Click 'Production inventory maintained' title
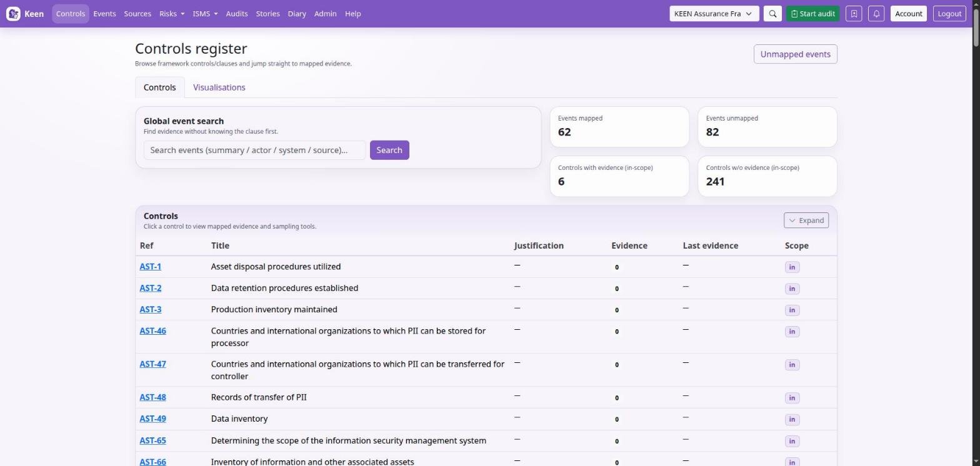The height and width of the screenshot is (466, 980). pos(274,309)
